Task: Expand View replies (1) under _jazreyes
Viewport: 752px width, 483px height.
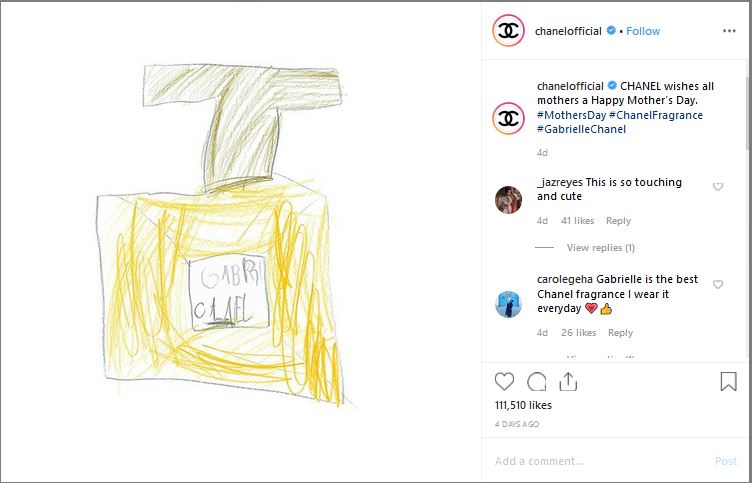Action: pyautogui.click(x=600, y=247)
